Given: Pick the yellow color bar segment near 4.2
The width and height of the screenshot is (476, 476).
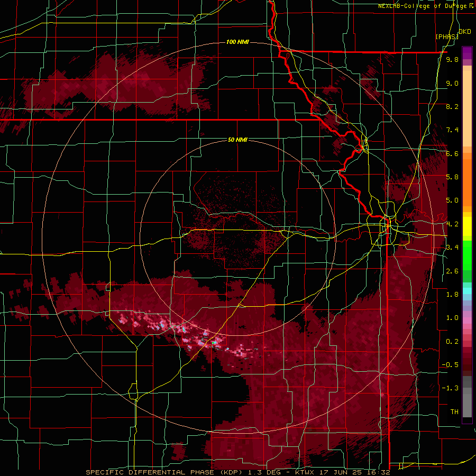Looking at the screenshot, I should pos(467,226).
